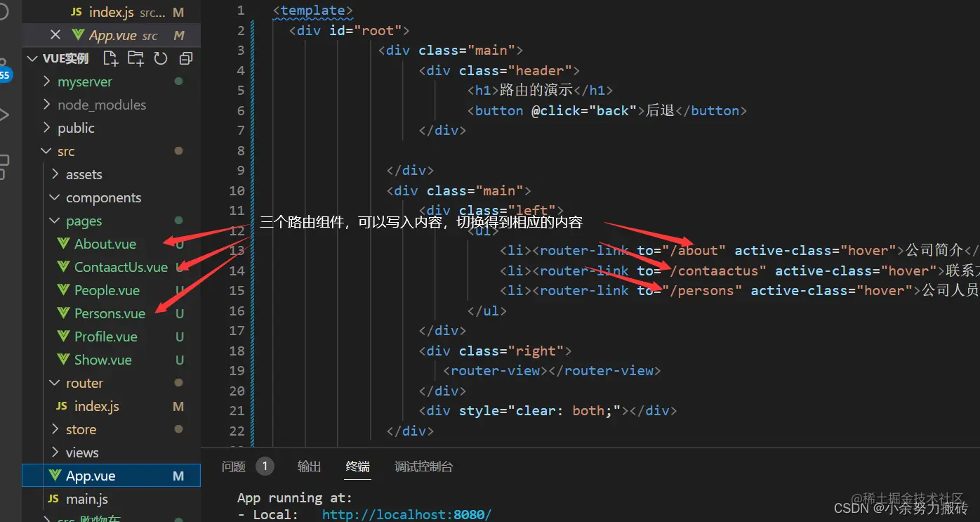980x522 pixels.
Task: Click the "/persons" route string
Action: click(702, 290)
